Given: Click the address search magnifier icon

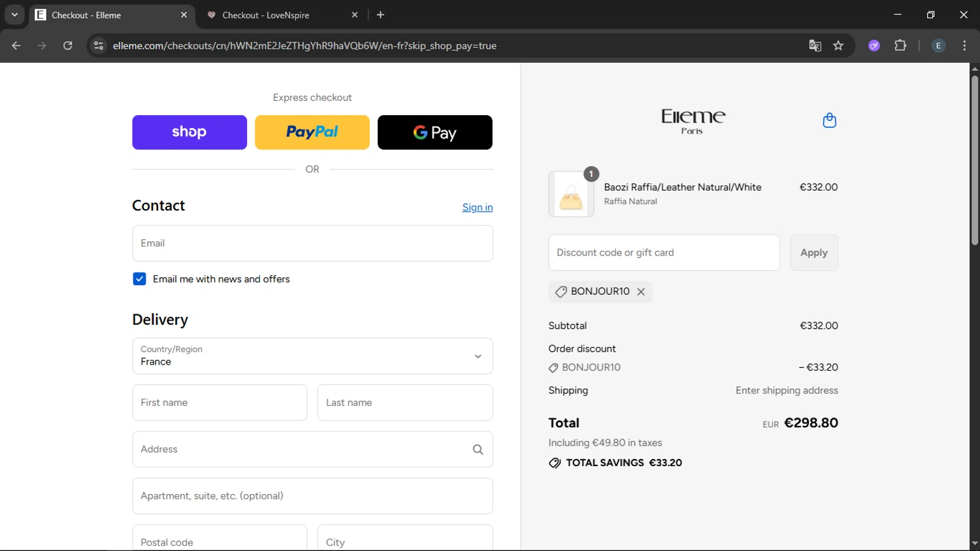Looking at the screenshot, I should click(x=478, y=450).
